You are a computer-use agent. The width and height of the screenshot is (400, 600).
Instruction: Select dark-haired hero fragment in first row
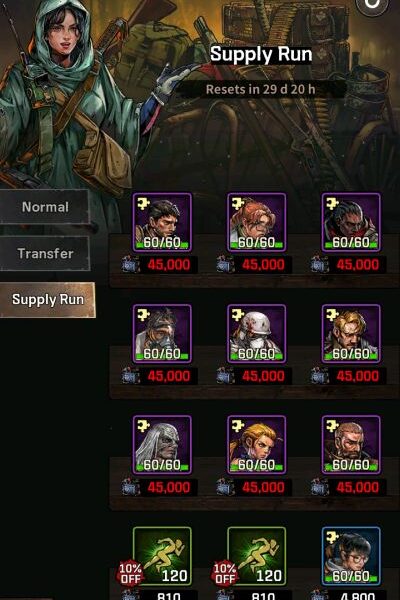click(x=162, y=222)
